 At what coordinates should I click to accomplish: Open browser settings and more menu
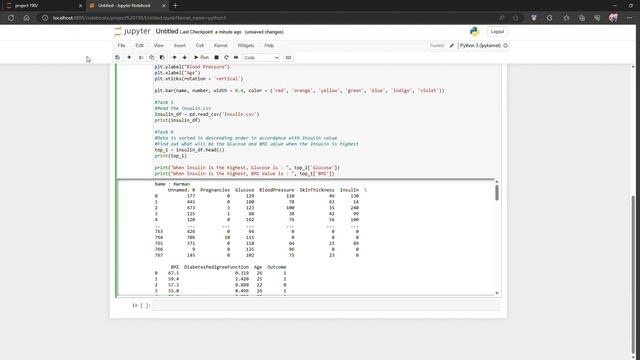[629, 18]
